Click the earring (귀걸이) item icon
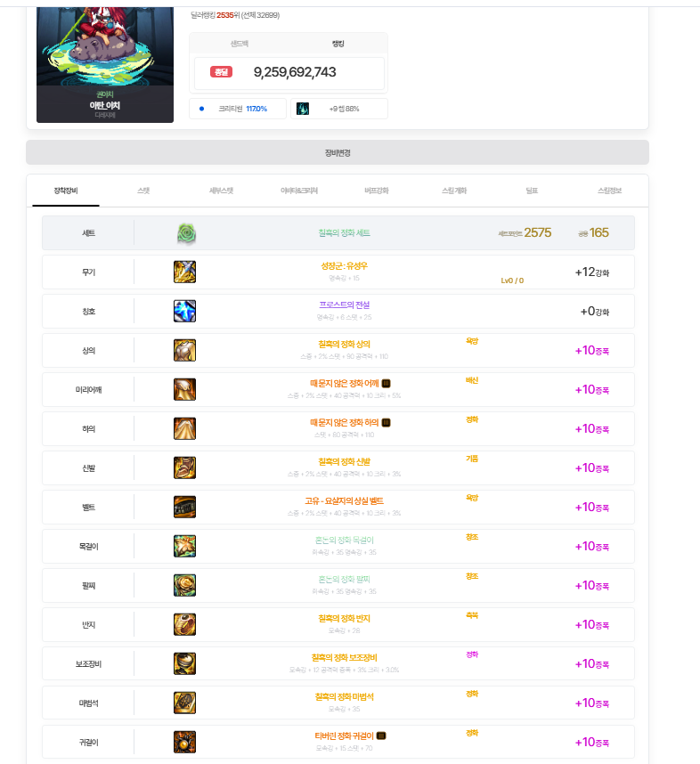The height and width of the screenshot is (764, 700). coord(184,742)
